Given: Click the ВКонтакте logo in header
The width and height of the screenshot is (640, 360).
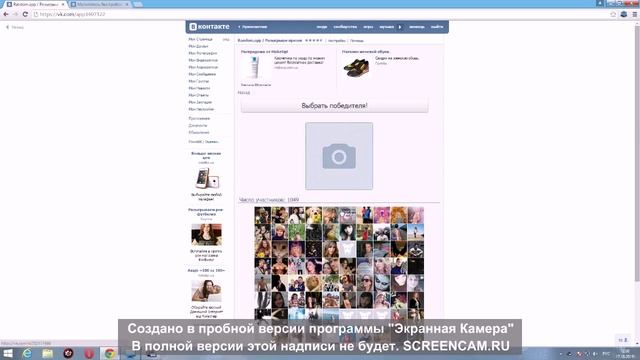Looking at the screenshot, I should coord(209,27).
